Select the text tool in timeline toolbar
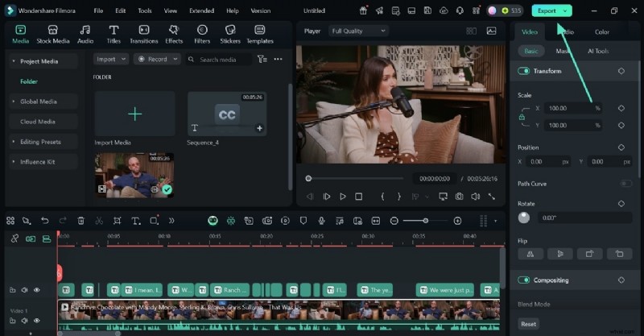The width and height of the screenshot is (644, 336). click(135, 221)
